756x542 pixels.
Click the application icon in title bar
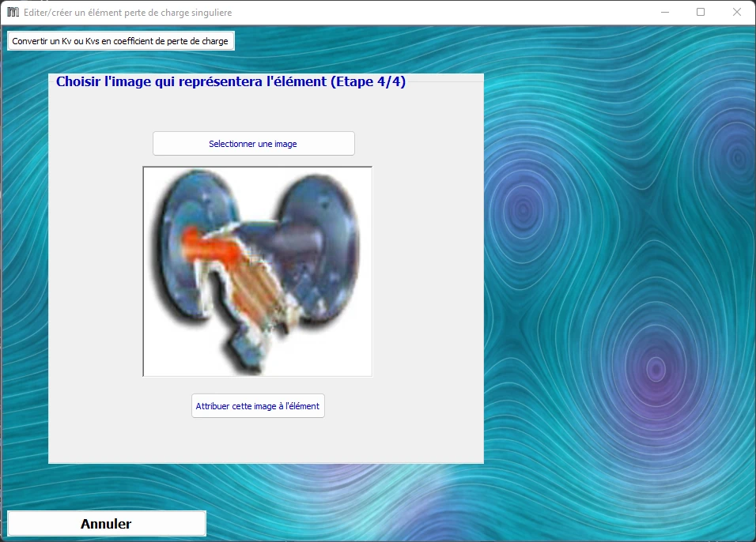point(13,12)
